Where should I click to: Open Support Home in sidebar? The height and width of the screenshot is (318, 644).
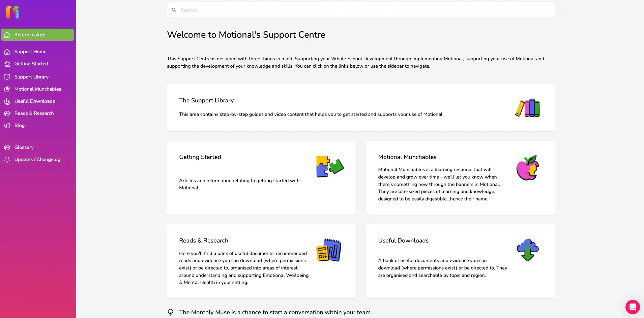(x=30, y=52)
